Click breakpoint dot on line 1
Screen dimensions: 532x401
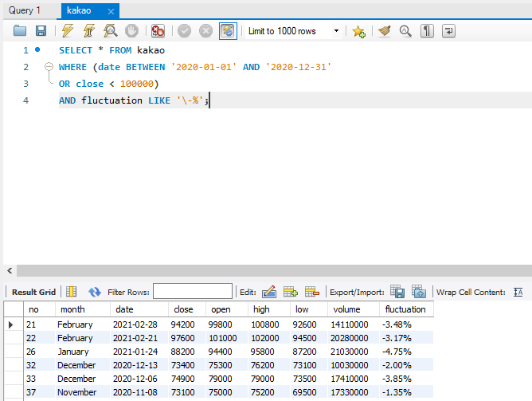coord(37,49)
